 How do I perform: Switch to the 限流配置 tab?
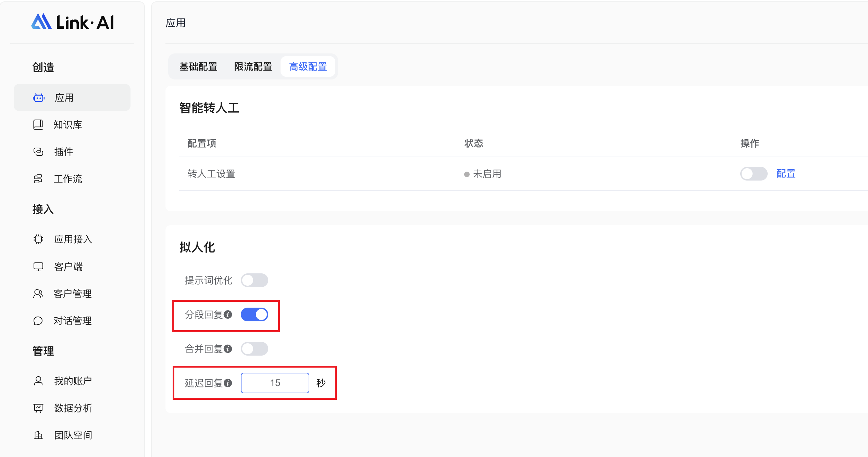click(253, 66)
